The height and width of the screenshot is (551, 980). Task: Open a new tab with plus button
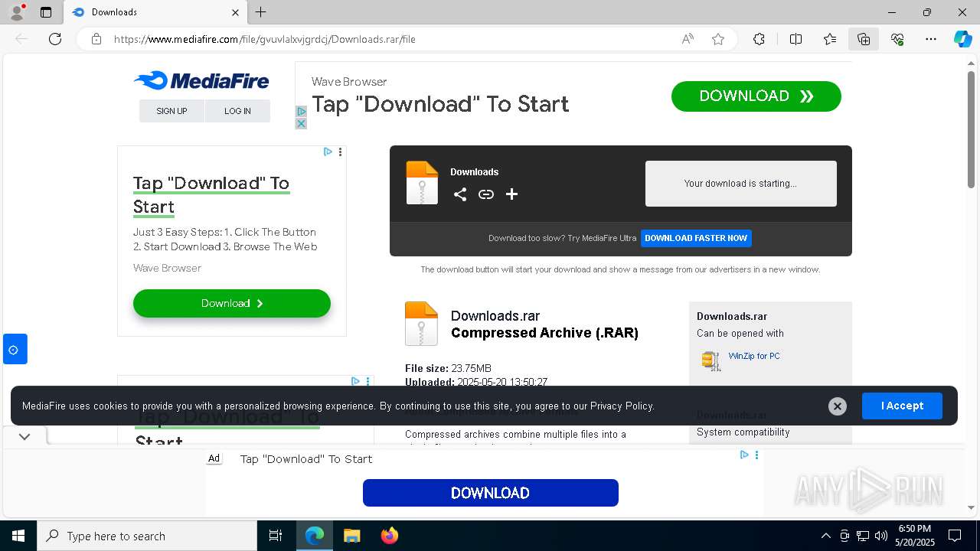[261, 12]
